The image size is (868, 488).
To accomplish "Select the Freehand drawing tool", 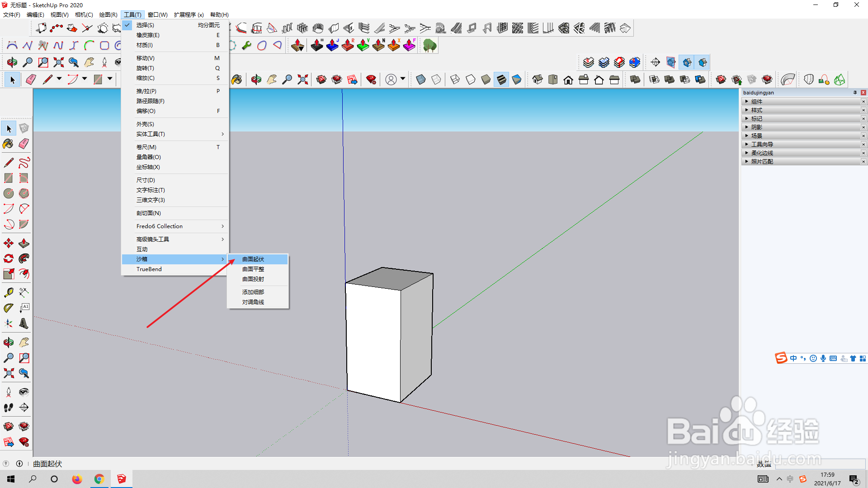I will click(24, 163).
